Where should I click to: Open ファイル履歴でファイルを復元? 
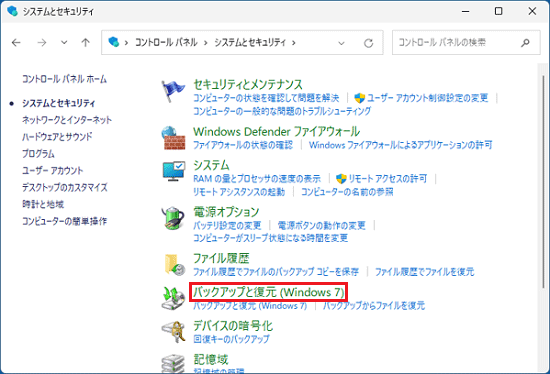pos(424,272)
